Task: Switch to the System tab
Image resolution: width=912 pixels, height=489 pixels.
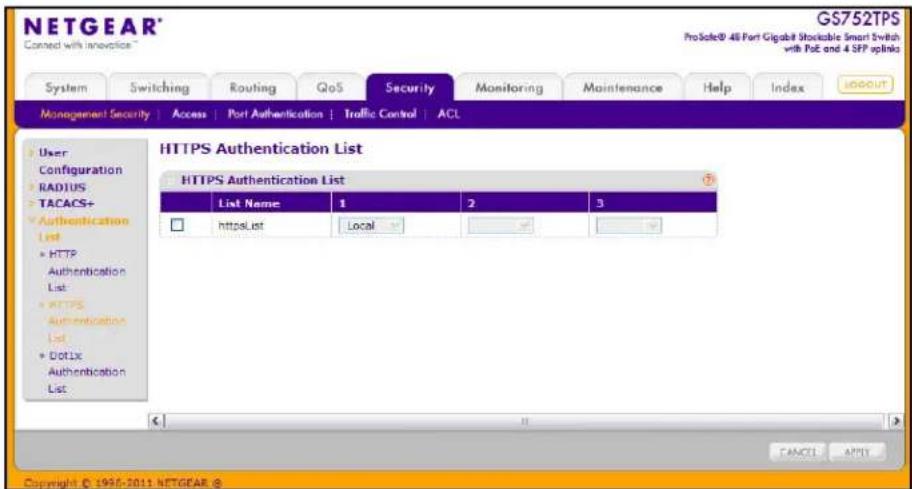Action: (x=66, y=88)
